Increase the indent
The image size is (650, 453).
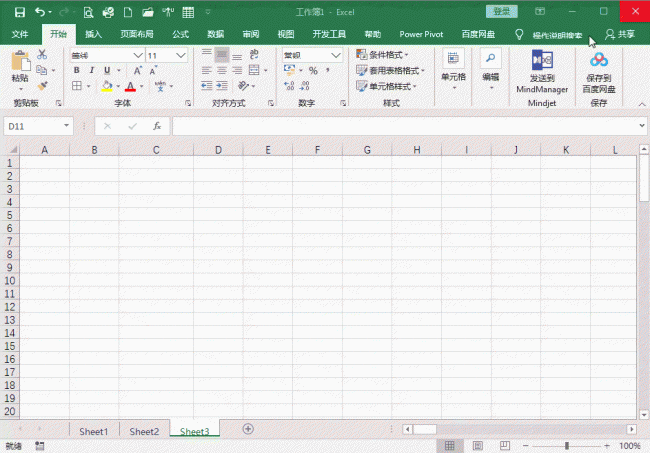[222, 86]
